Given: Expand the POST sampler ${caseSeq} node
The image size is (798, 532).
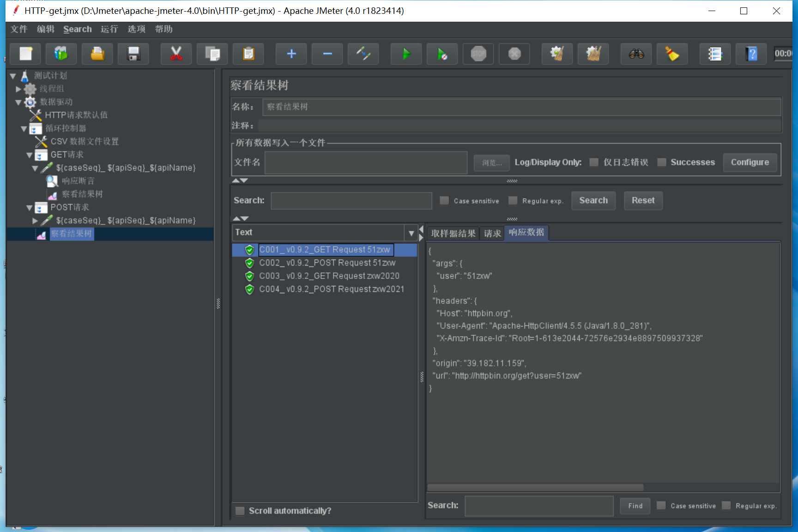Looking at the screenshot, I should point(35,221).
